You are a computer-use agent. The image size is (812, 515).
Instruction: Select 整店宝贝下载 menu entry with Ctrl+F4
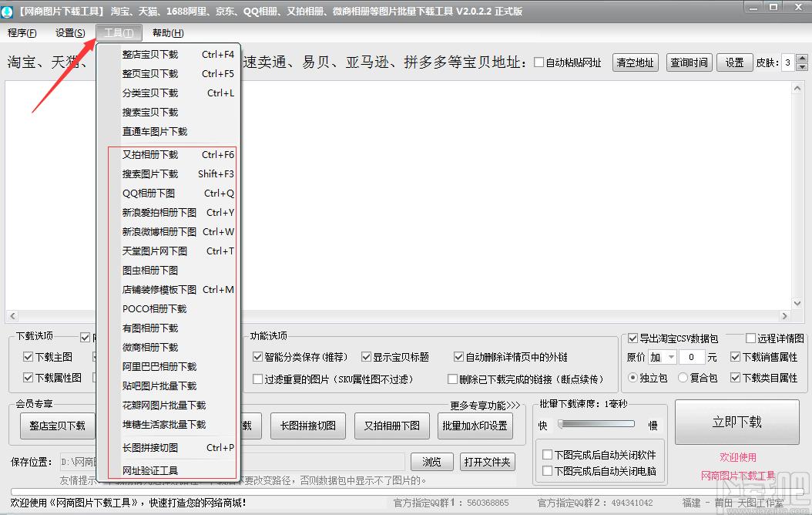[169, 55]
